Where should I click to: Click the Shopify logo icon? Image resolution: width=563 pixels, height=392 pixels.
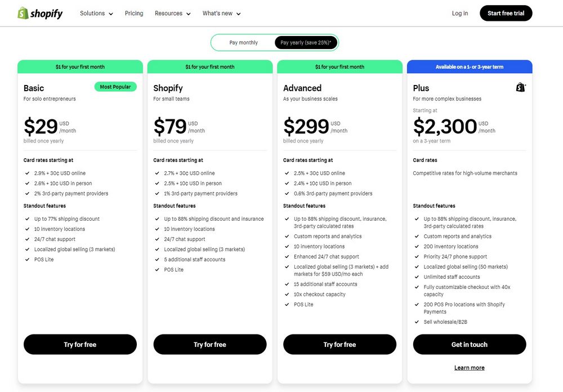click(21, 13)
